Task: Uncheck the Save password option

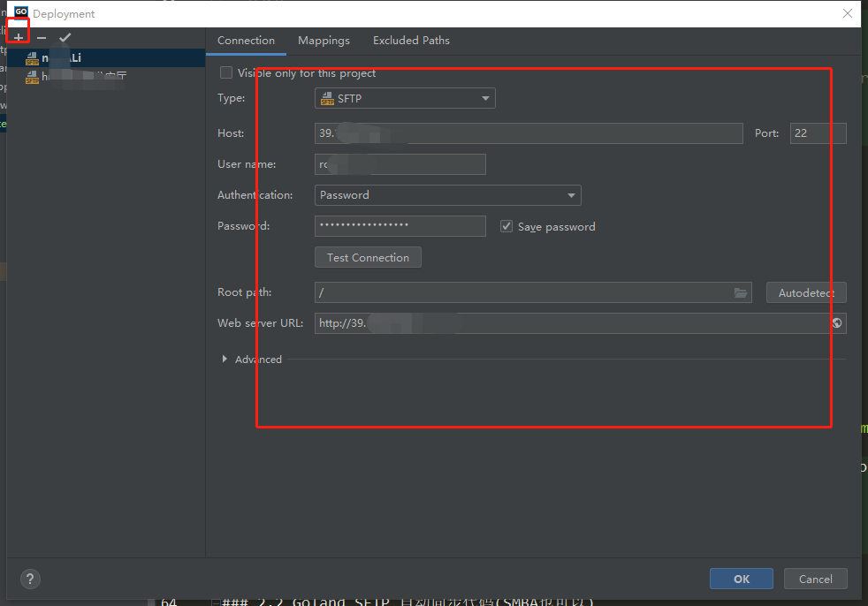Action: pos(506,226)
